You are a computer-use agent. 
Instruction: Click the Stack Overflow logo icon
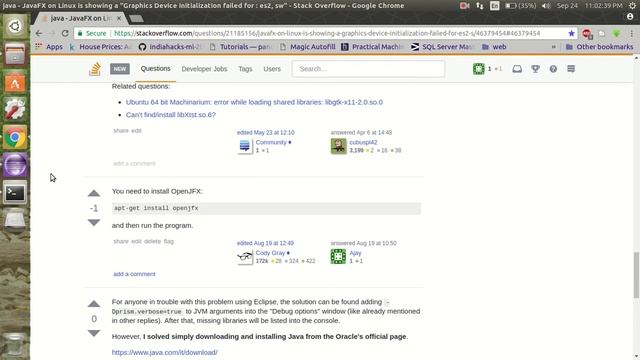(x=95, y=69)
